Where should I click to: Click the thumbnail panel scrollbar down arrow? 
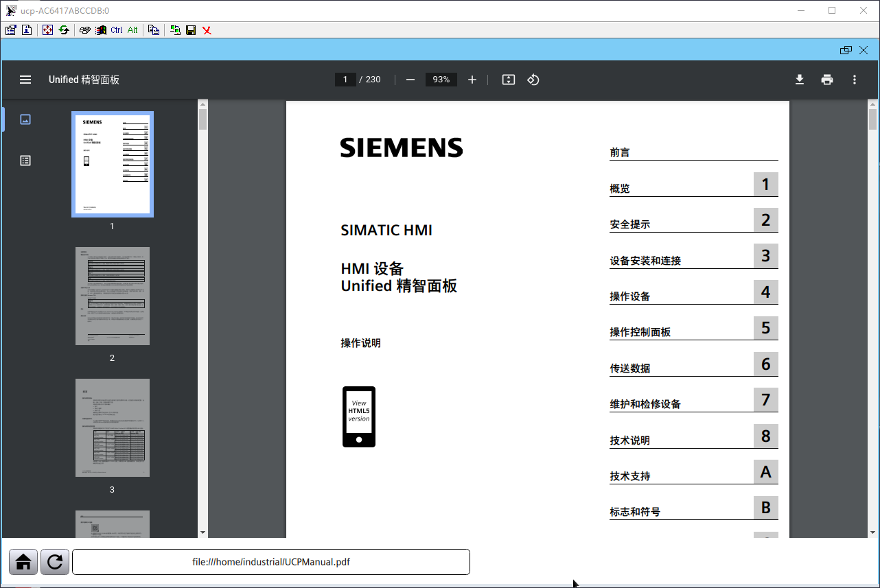202,532
